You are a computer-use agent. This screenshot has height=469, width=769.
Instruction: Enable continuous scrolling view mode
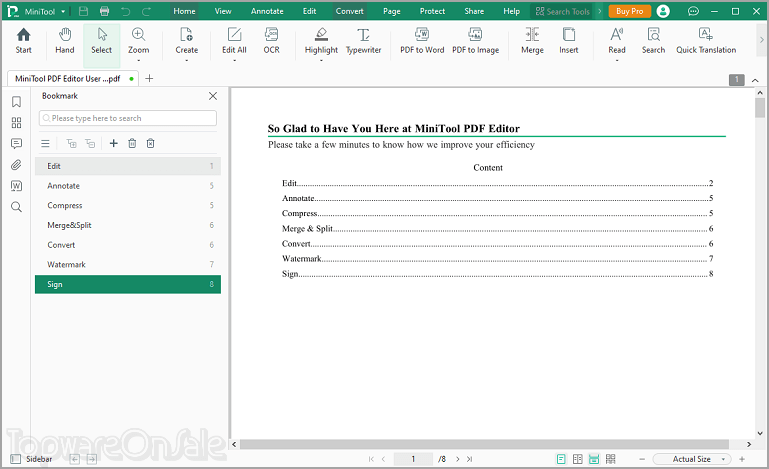pos(594,459)
